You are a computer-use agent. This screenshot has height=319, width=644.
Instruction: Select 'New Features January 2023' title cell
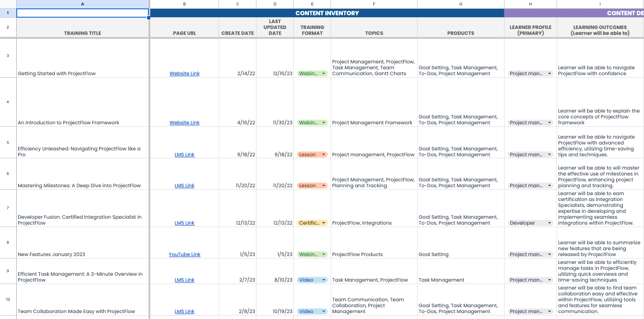(83, 243)
